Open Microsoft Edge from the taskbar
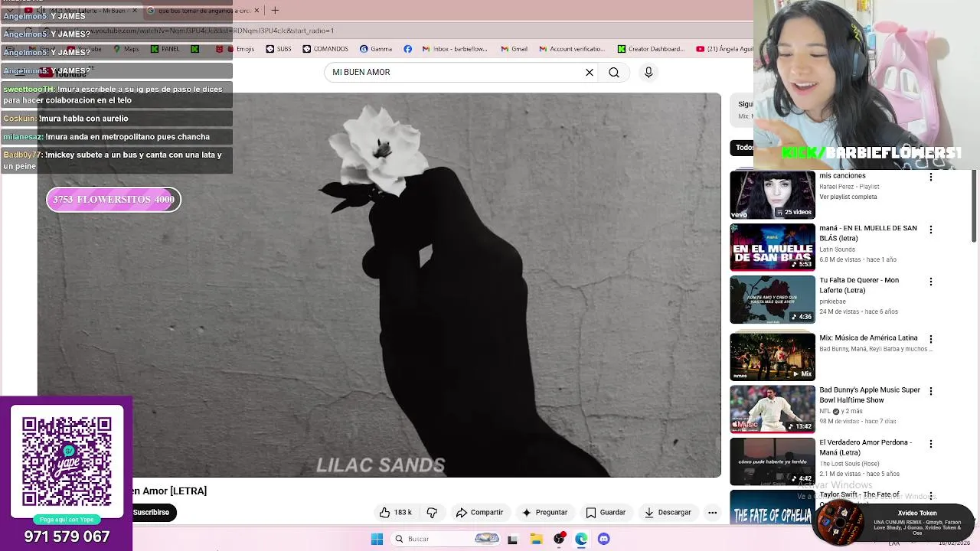The height and width of the screenshot is (551, 980). click(x=581, y=539)
